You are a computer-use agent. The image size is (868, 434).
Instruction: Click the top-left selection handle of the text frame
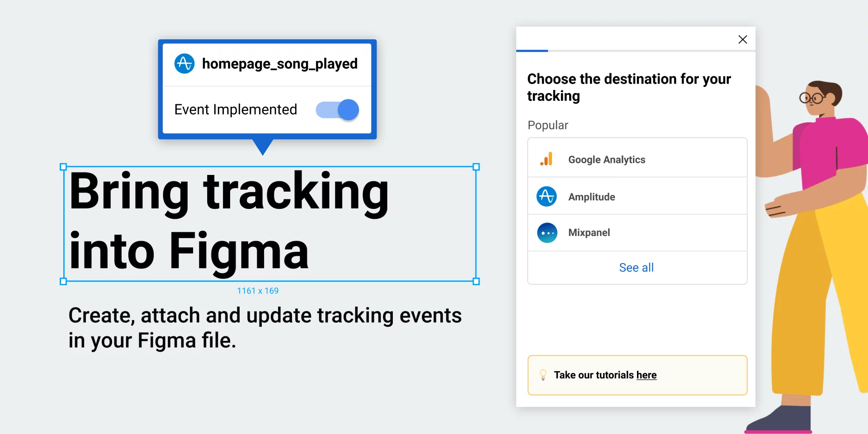[x=63, y=167]
